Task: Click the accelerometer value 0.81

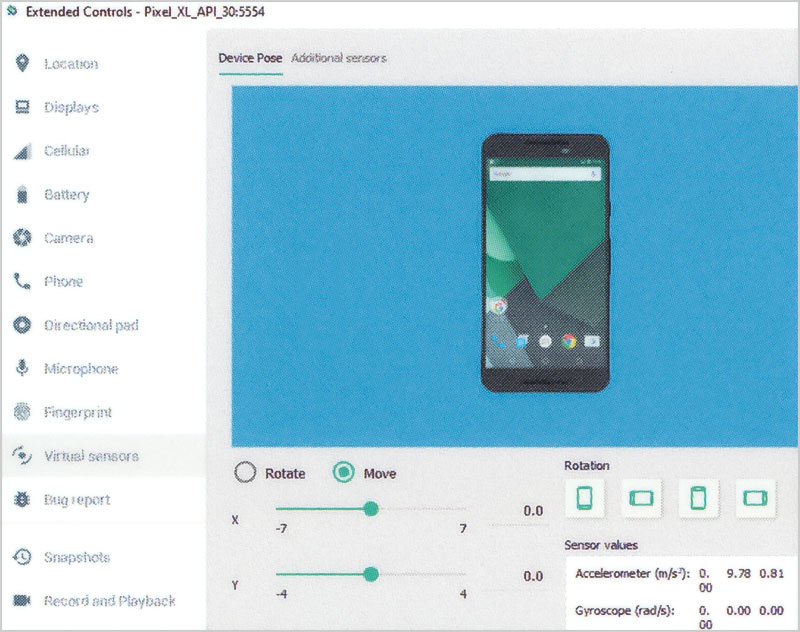Action: (x=771, y=573)
